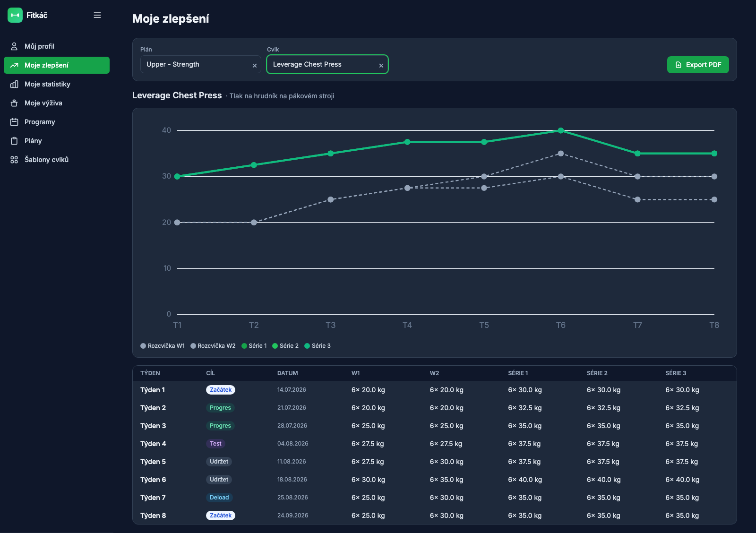Click the green T1 data point at 30

(x=177, y=176)
